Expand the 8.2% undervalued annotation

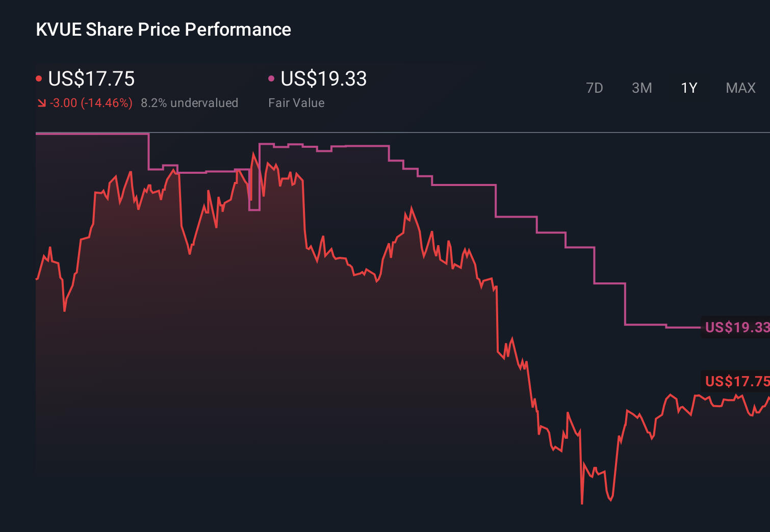pos(190,102)
